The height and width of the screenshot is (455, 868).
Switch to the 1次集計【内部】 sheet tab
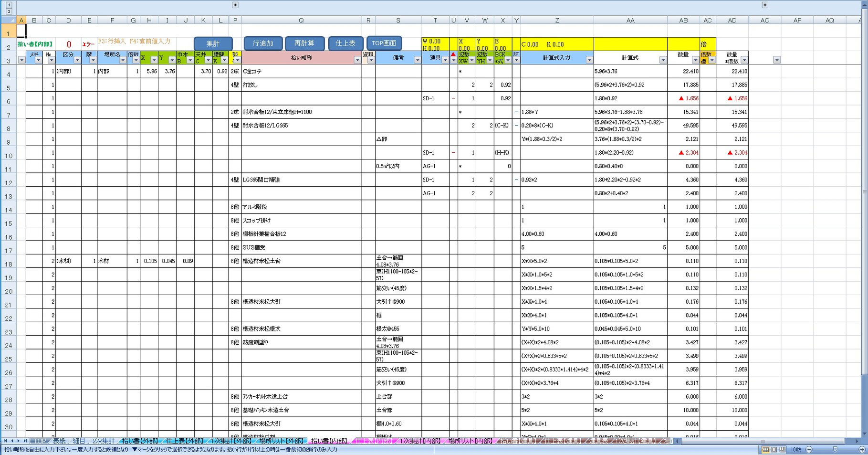point(420,441)
